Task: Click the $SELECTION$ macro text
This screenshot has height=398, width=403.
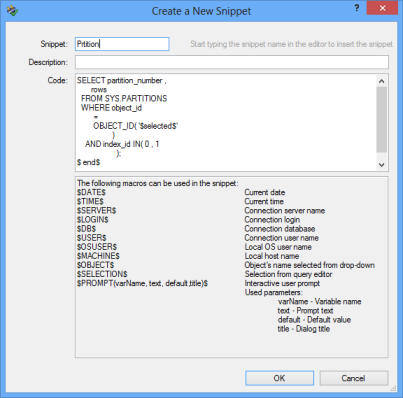Action: click(x=102, y=274)
